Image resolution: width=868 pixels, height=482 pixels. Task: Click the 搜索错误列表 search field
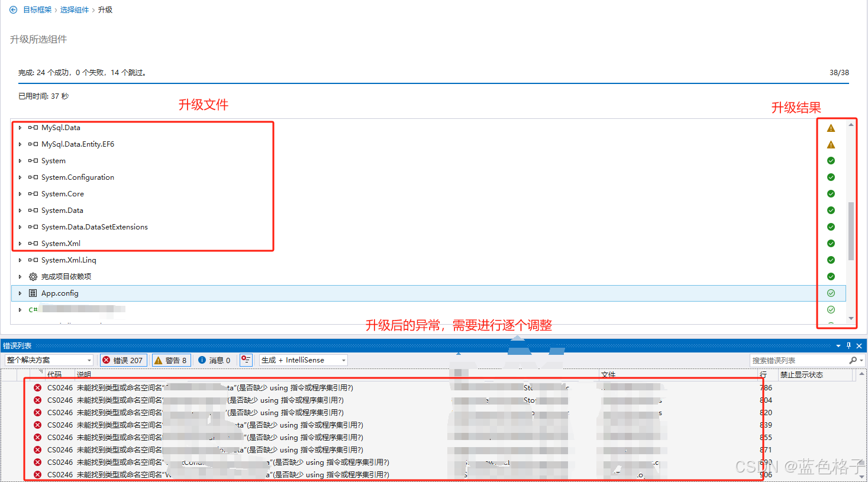[798, 360]
